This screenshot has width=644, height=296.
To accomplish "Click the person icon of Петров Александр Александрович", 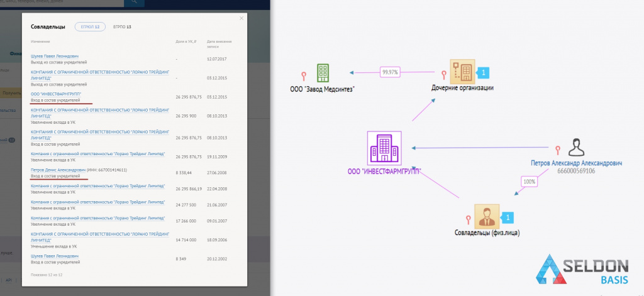I will [576, 147].
